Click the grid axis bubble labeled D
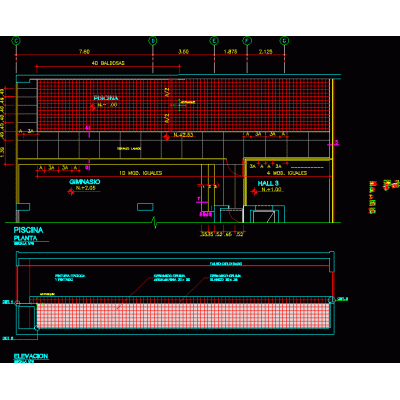 coord(153,41)
